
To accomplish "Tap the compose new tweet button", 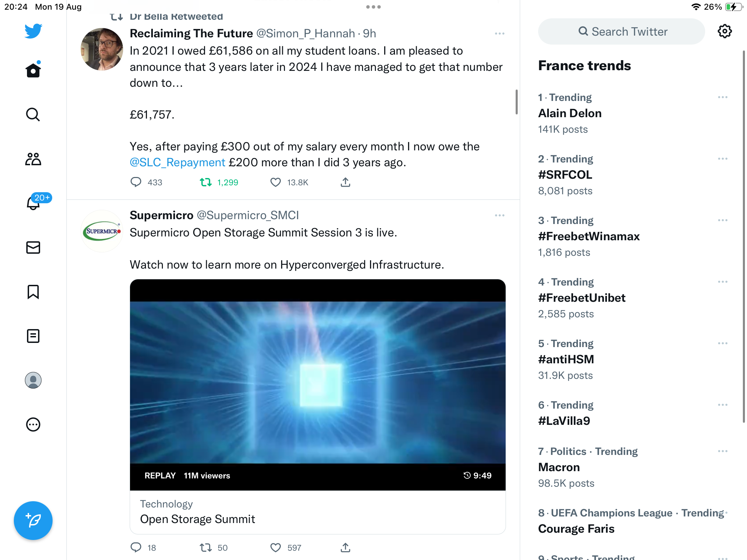I will pos(33,521).
